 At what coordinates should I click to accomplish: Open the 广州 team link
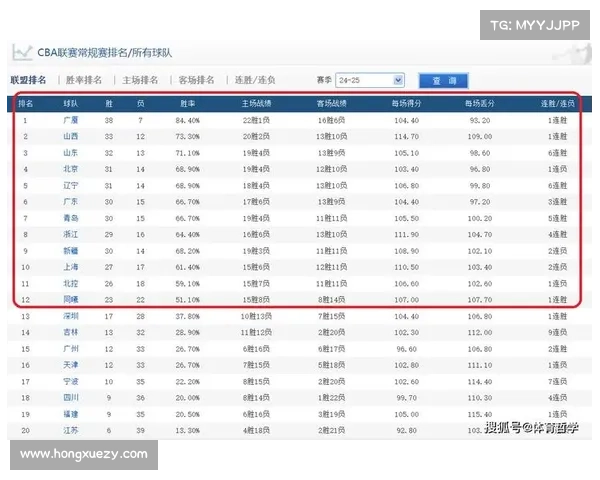(x=71, y=349)
